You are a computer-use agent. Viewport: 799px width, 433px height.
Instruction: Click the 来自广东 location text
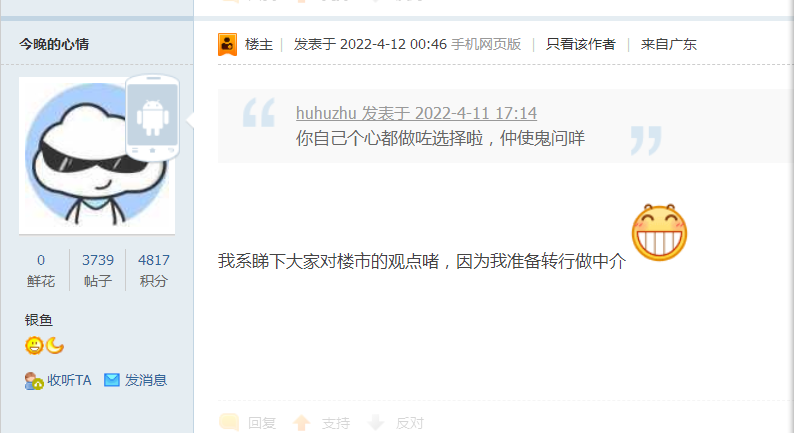point(669,44)
